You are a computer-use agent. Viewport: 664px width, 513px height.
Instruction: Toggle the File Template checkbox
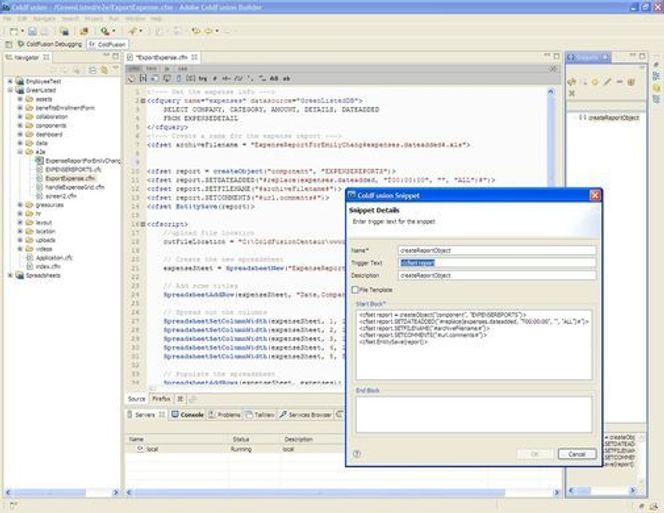[355, 290]
